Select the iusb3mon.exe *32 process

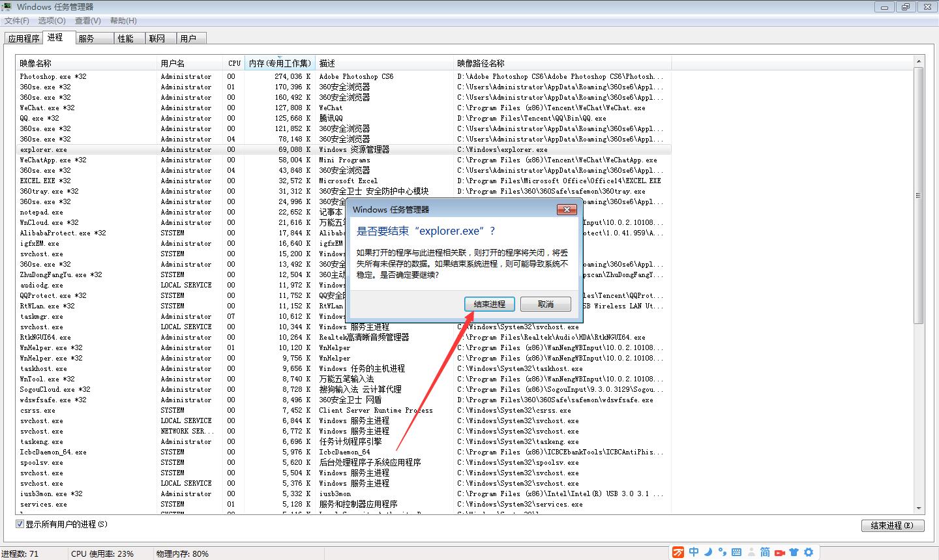pyautogui.click(x=344, y=494)
